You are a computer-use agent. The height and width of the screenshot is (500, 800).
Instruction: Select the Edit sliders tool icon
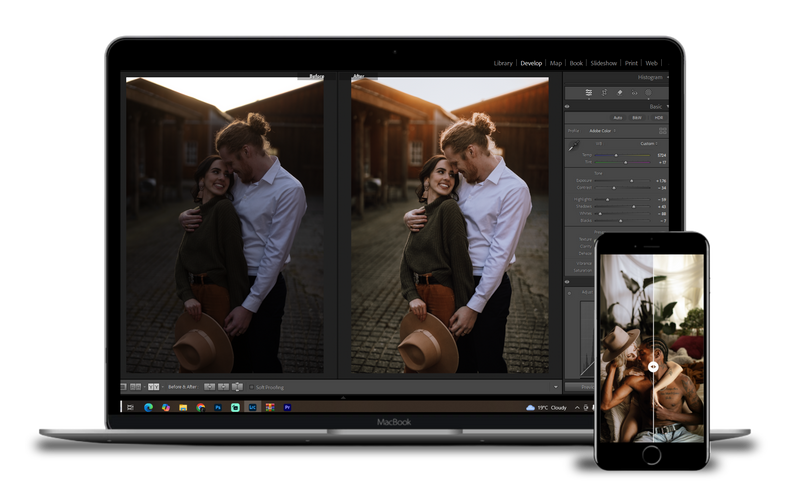(589, 92)
